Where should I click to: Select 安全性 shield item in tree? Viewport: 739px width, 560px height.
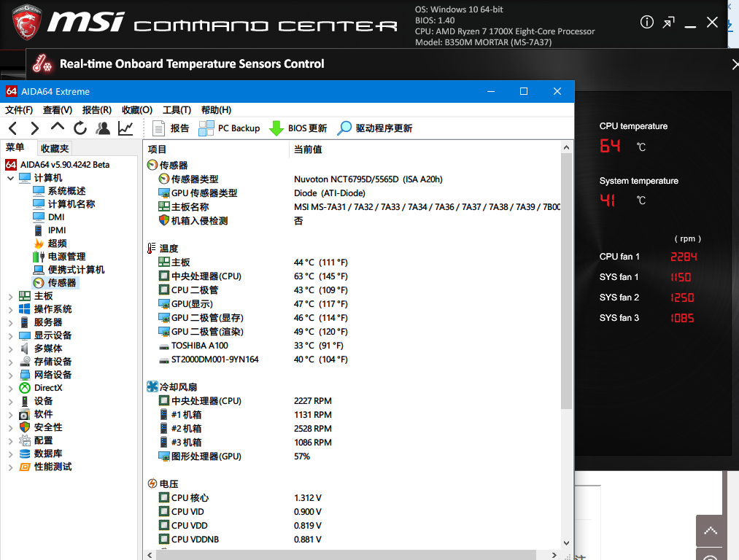coord(41,427)
